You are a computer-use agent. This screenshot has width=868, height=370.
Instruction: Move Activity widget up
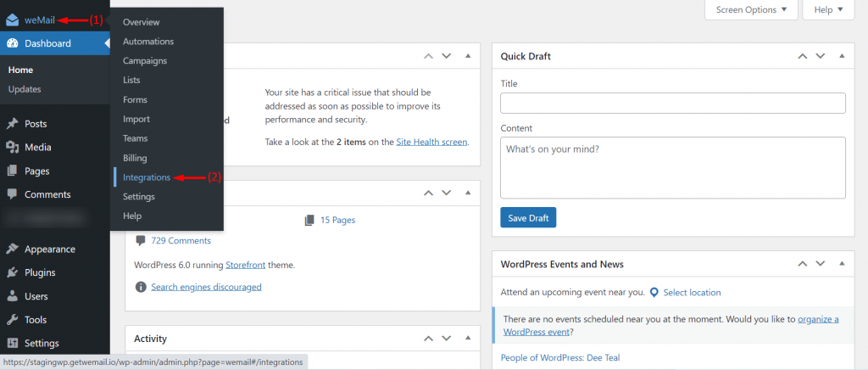[x=428, y=338]
